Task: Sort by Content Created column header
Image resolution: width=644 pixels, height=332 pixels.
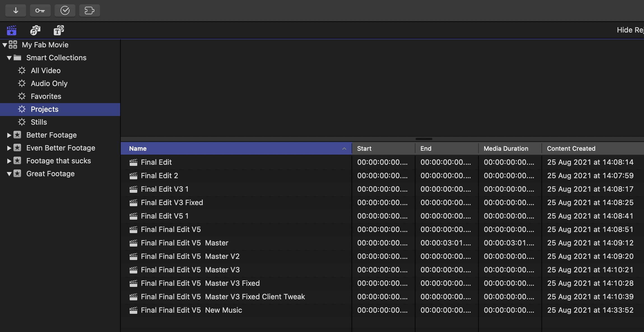Action: [x=593, y=148]
